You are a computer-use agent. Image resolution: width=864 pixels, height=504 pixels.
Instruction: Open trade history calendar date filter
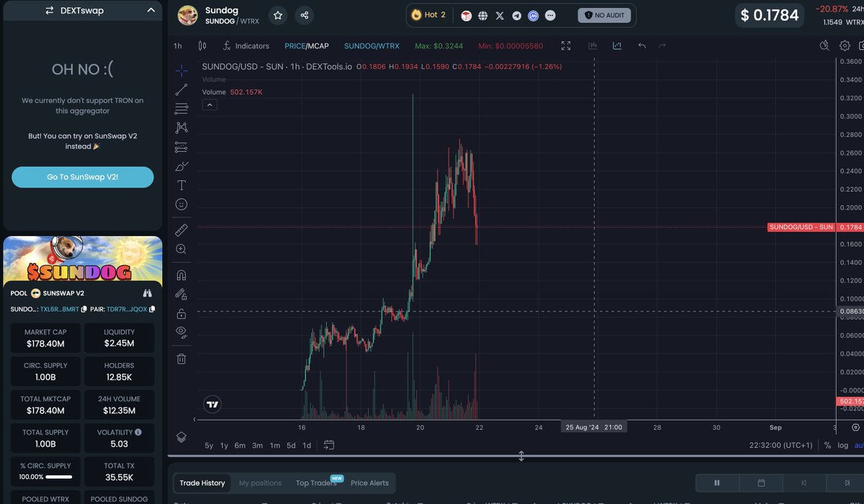(x=761, y=483)
